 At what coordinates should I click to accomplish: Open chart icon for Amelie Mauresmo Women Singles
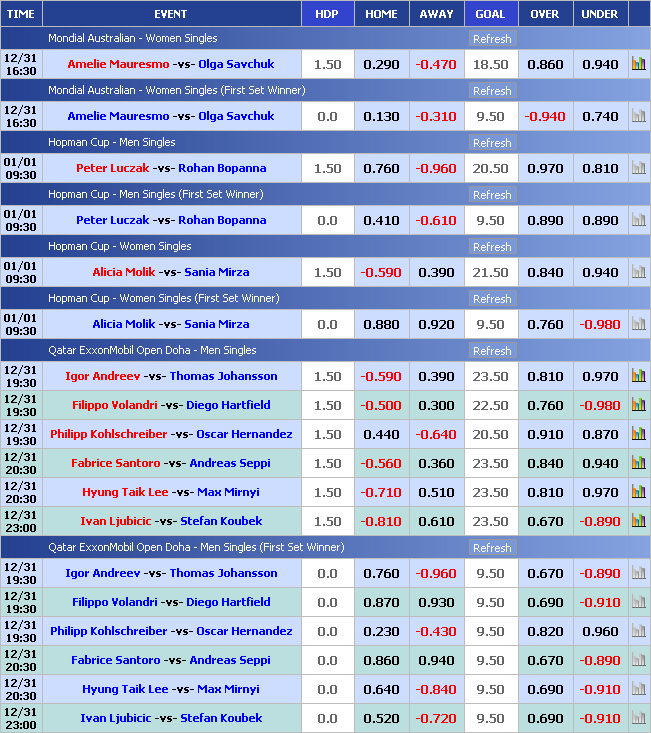pyautogui.click(x=638, y=64)
